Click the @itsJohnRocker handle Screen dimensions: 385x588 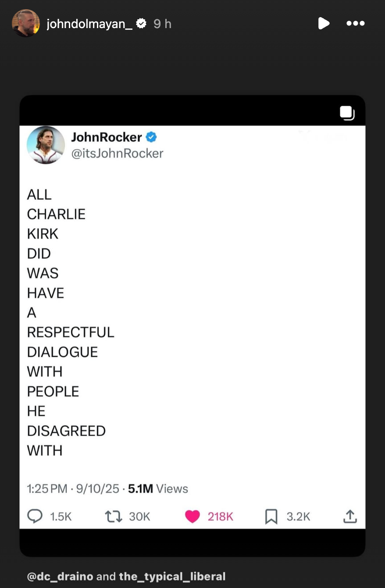(117, 153)
